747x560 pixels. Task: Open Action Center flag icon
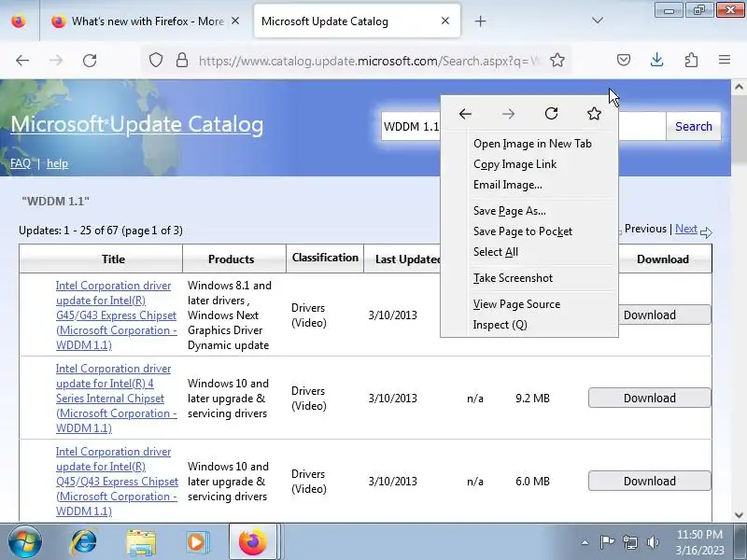[606, 542]
